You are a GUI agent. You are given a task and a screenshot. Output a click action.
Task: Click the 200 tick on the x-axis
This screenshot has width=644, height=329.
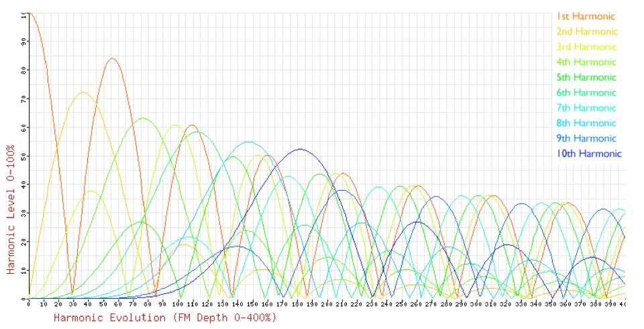point(327,304)
